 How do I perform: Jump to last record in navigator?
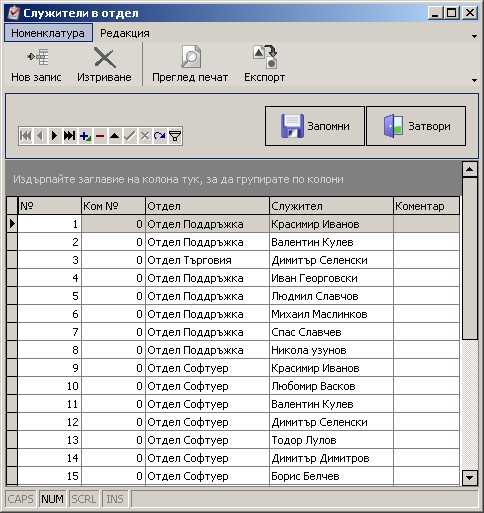[69, 136]
